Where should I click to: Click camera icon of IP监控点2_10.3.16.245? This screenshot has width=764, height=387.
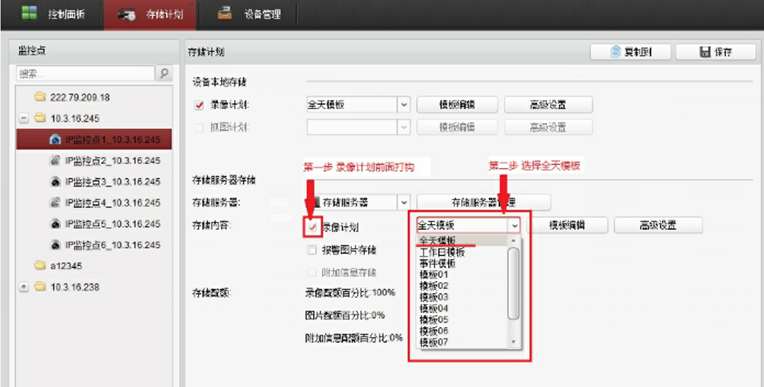[x=56, y=161]
